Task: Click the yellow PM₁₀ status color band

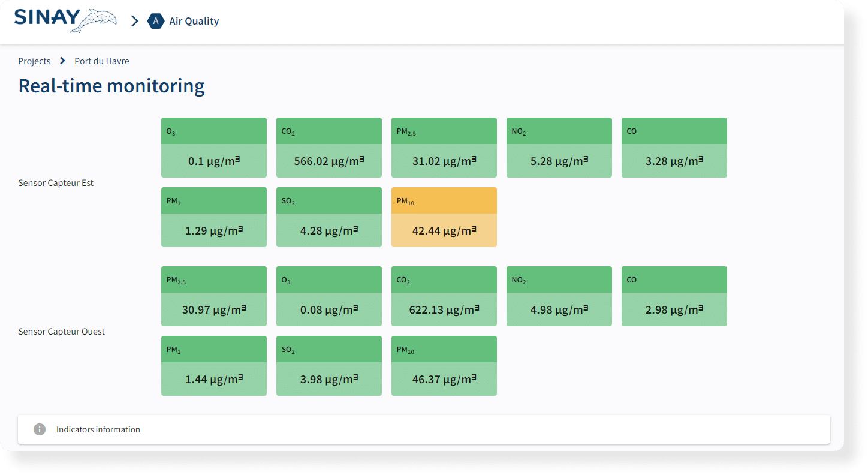Action: pos(444,200)
